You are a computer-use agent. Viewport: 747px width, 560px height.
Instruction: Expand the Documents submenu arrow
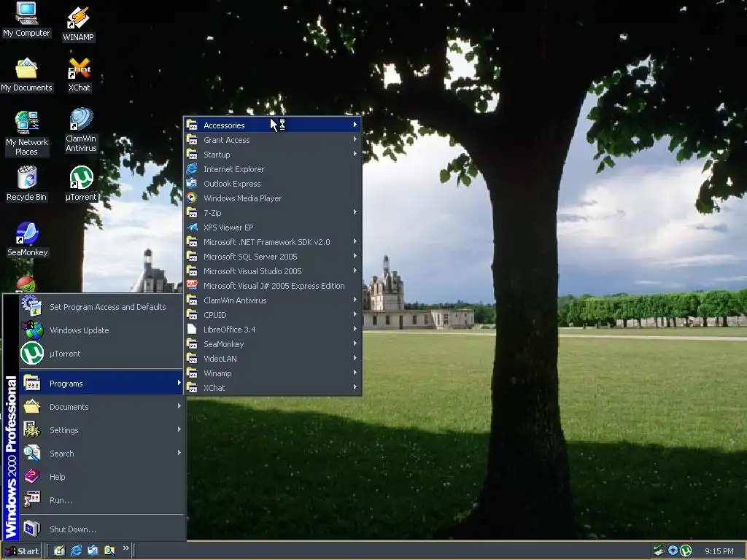coord(179,406)
